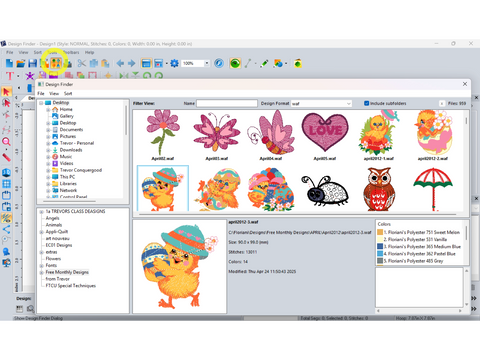Screen dimensions: 480x360
Task: Select the Downloads folder in tree
Action: tap(71, 150)
